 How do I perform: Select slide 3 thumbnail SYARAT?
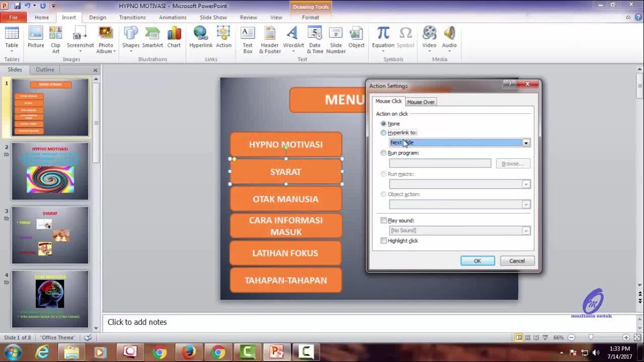pos(50,235)
